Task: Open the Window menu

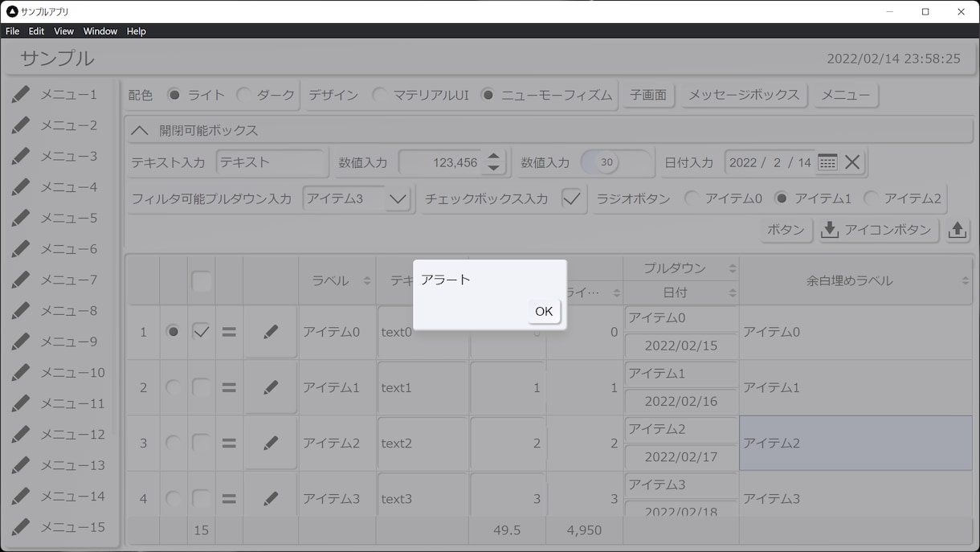Action: [x=100, y=31]
